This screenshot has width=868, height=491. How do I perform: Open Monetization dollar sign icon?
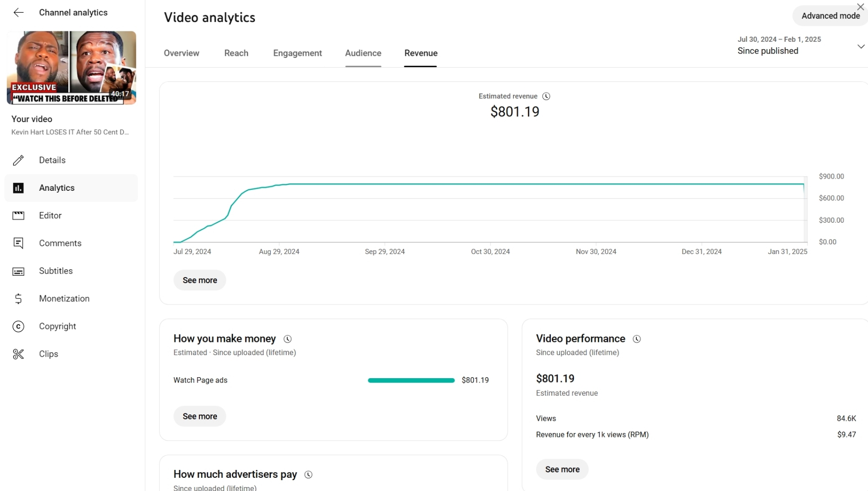[x=18, y=299]
